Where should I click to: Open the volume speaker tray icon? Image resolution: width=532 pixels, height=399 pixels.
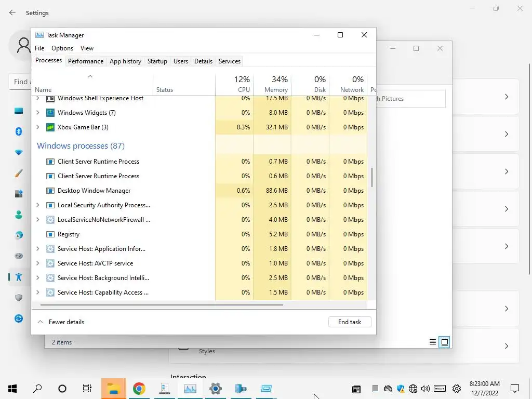425,389
